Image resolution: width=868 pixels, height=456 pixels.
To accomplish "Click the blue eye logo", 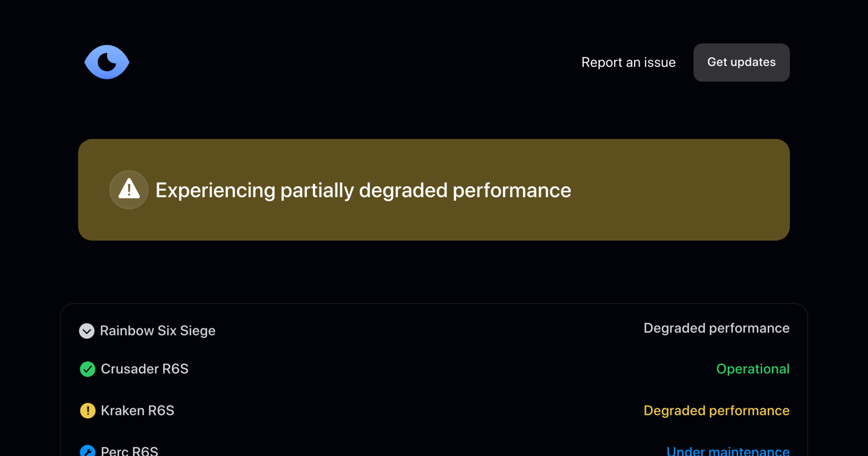I will (107, 62).
